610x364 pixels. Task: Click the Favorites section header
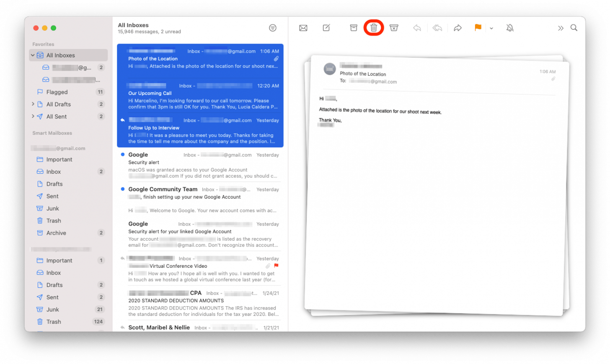coord(43,44)
